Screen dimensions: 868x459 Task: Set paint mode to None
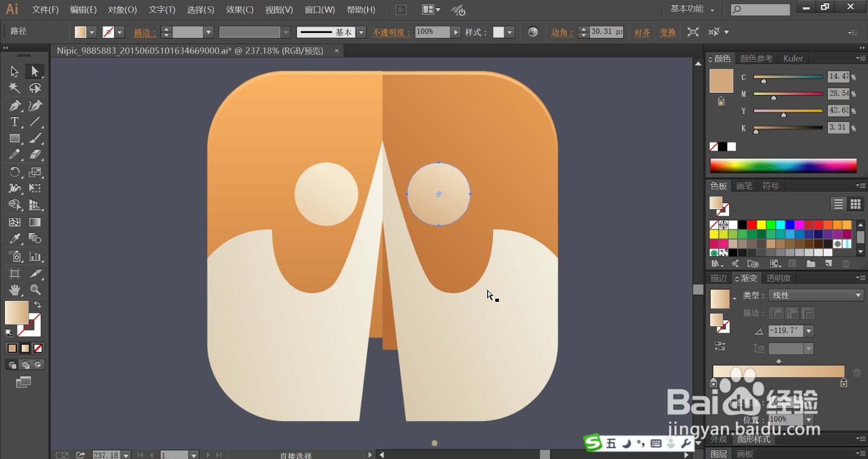(x=38, y=348)
